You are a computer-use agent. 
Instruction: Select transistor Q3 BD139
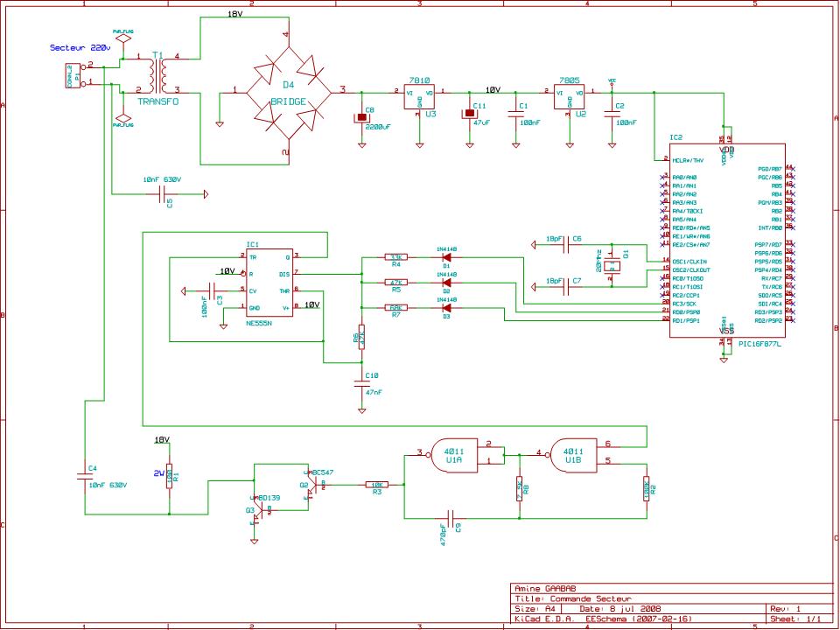coord(257,509)
